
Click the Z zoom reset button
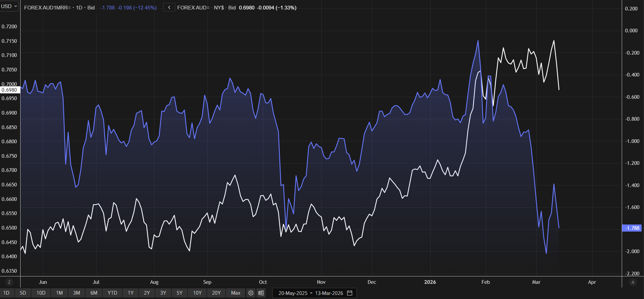pyautogui.click(x=9, y=282)
